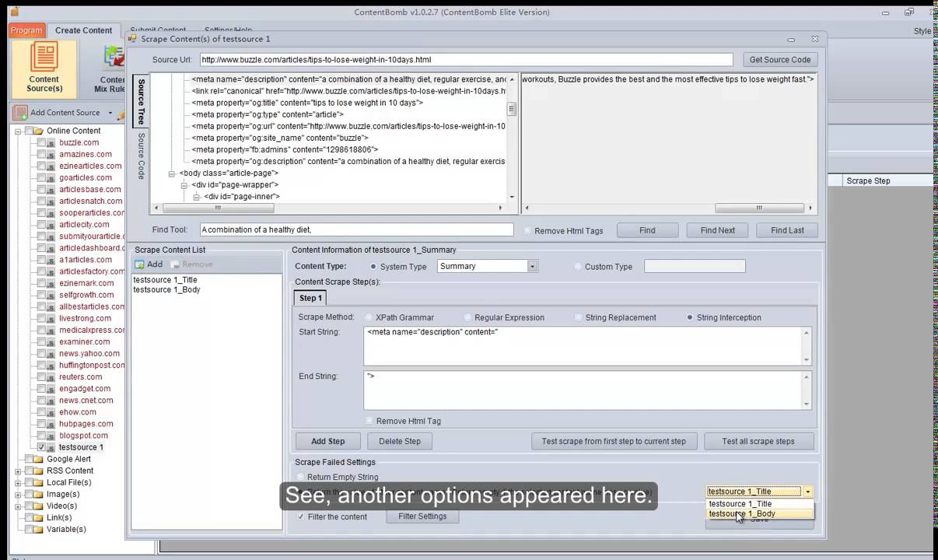The image size is (938, 560).
Task: Toggle the Filter the content checkbox
Action: coord(301,516)
